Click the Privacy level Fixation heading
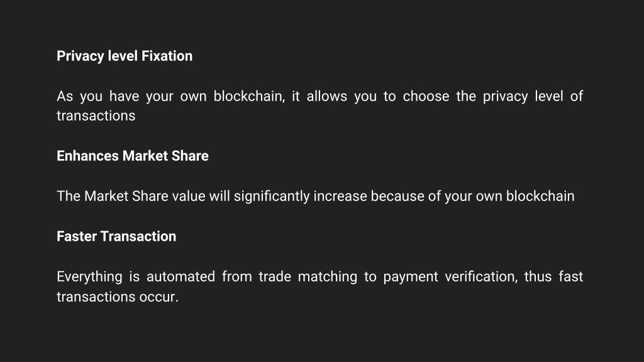Image resolution: width=644 pixels, height=362 pixels. pos(125,56)
